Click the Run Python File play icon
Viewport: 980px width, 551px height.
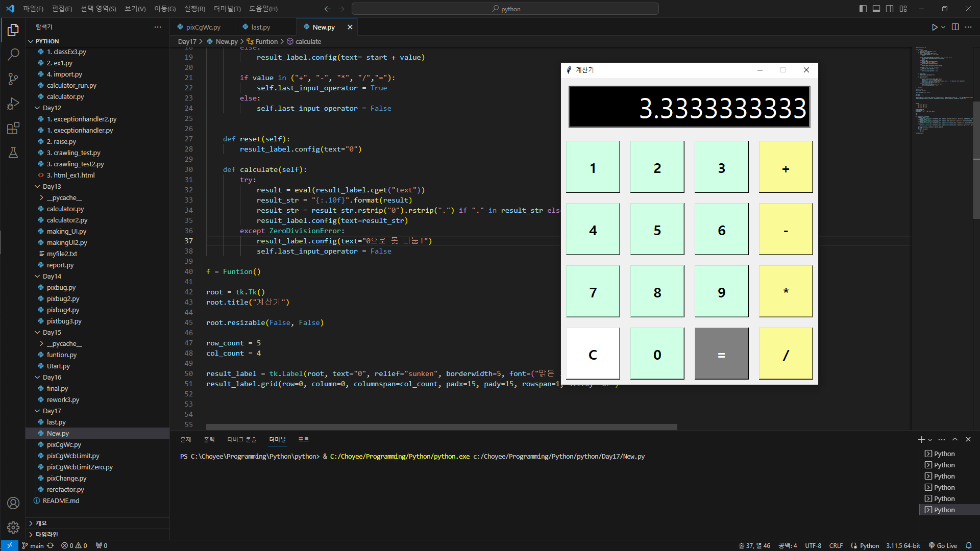tap(934, 27)
